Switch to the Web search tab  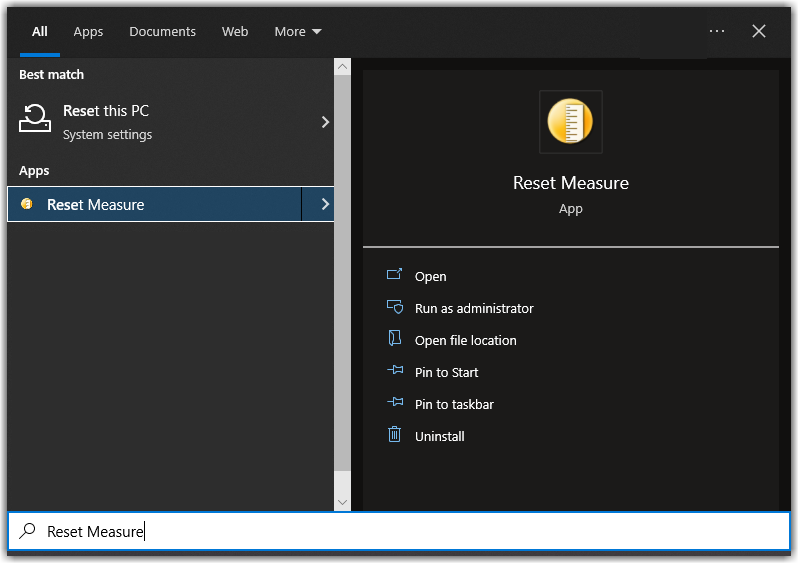[x=235, y=32]
